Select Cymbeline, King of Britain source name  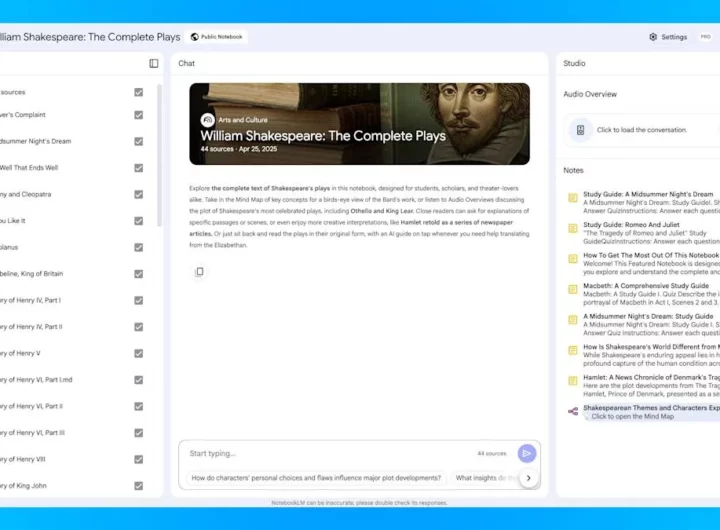coord(31,274)
